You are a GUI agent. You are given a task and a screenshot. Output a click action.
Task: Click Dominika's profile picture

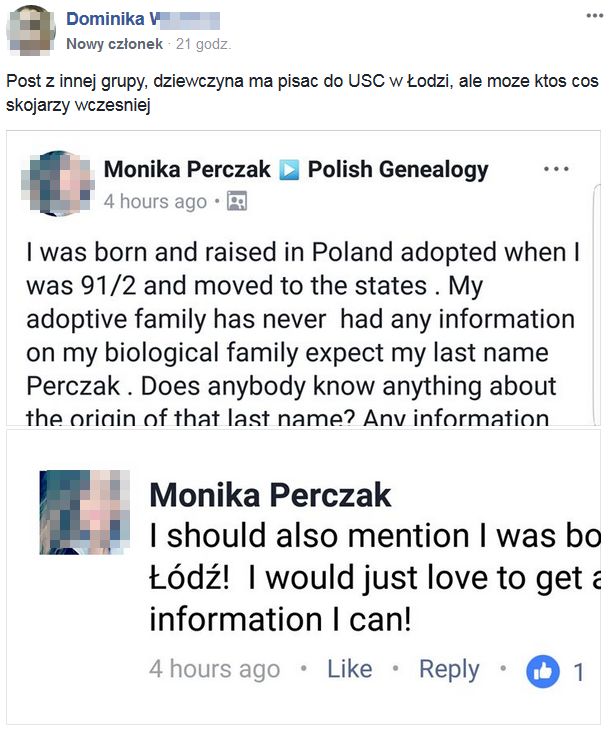click(31, 30)
